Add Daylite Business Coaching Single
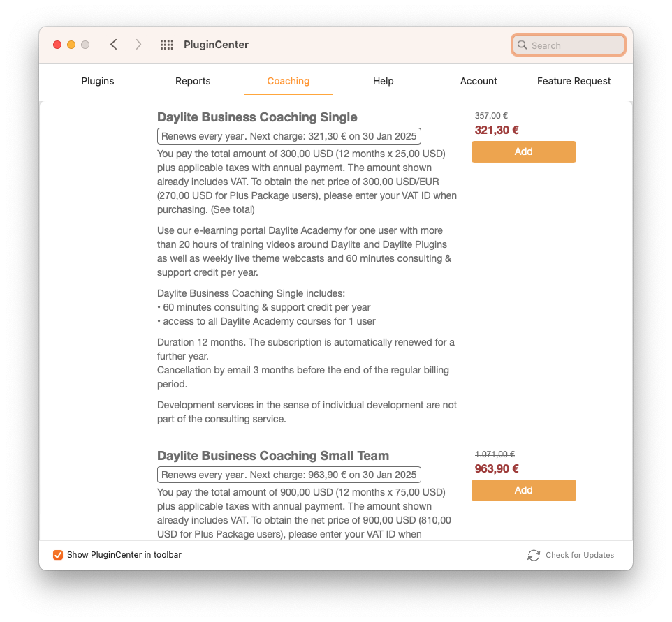 click(x=524, y=151)
